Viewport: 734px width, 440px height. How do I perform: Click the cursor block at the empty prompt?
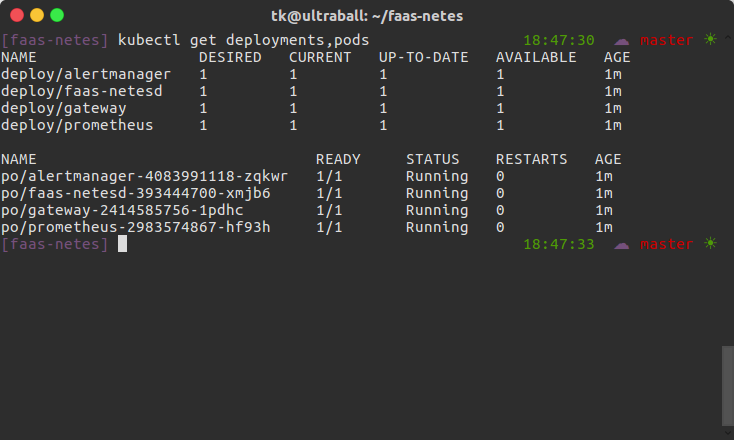click(122, 244)
